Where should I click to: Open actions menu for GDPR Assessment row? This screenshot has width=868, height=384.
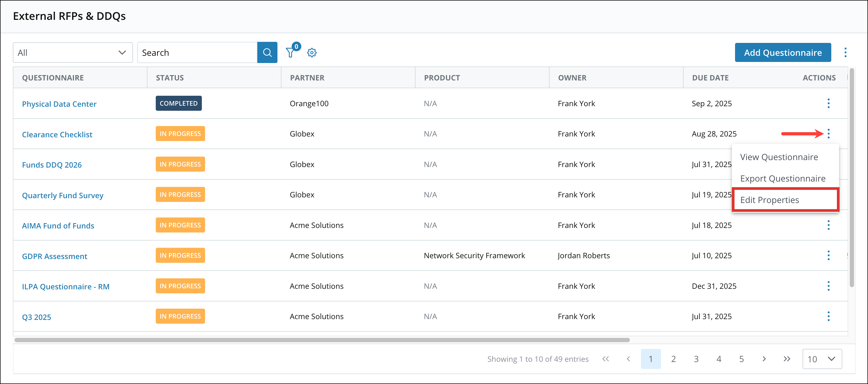(829, 256)
